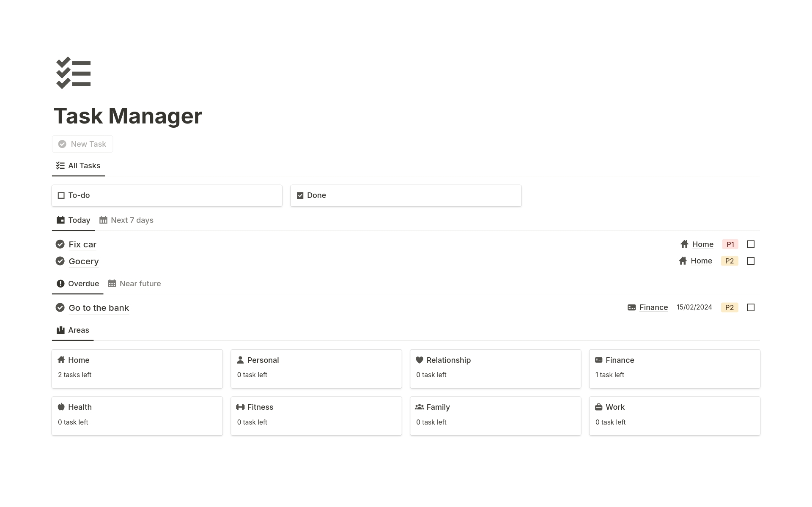The height and width of the screenshot is (507, 812).
Task: Toggle the checkbox next to Fix car
Action: coord(751,244)
